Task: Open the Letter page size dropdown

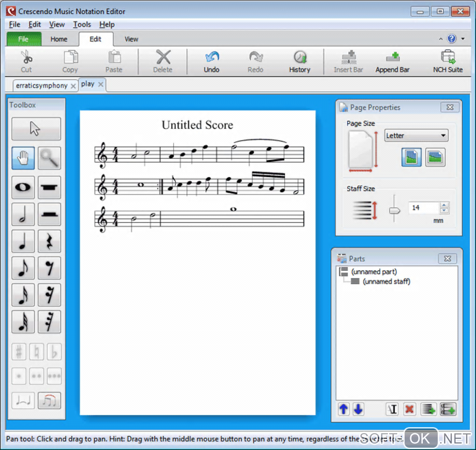Action: tap(416, 135)
